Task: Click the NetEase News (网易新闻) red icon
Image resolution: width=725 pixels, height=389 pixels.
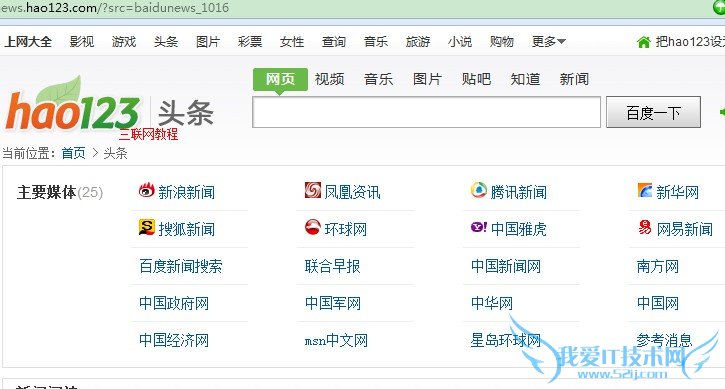Action: coord(645,227)
